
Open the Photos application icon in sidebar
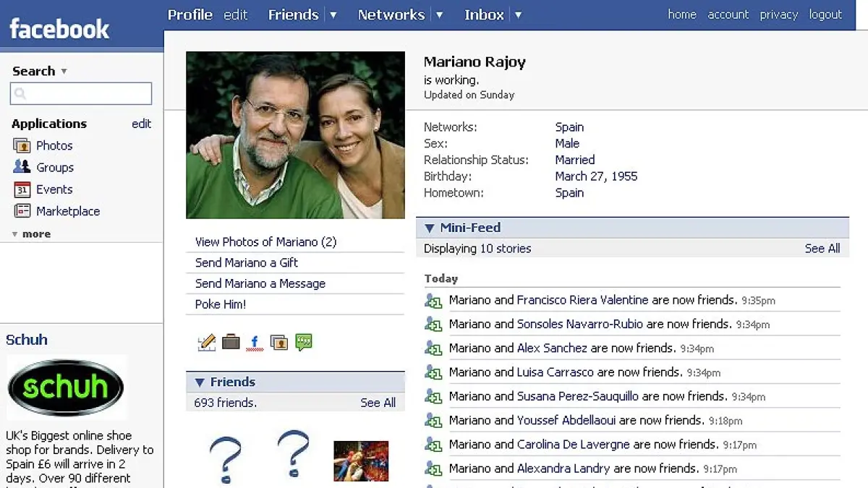(x=22, y=145)
